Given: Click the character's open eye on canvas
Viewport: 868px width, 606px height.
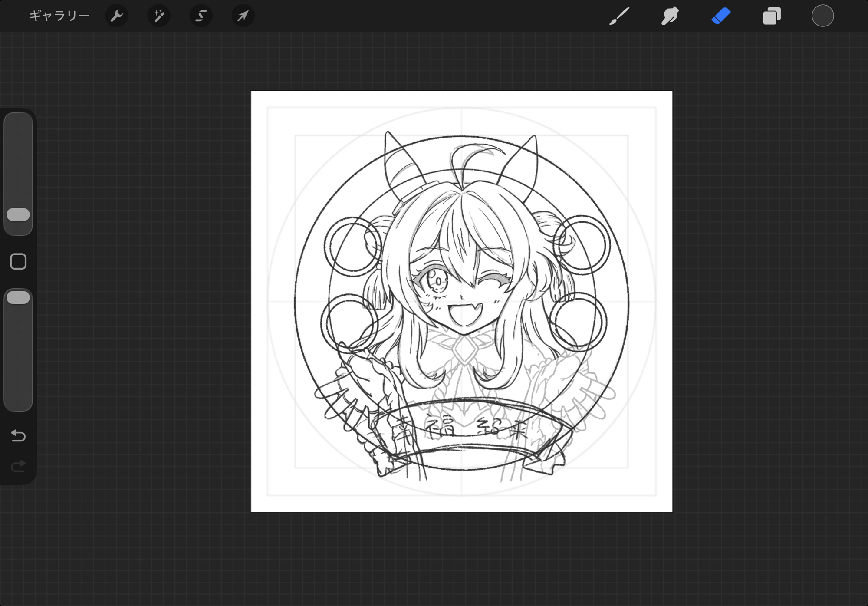Looking at the screenshot, I should pyautogui.click(x=437, y=281).
